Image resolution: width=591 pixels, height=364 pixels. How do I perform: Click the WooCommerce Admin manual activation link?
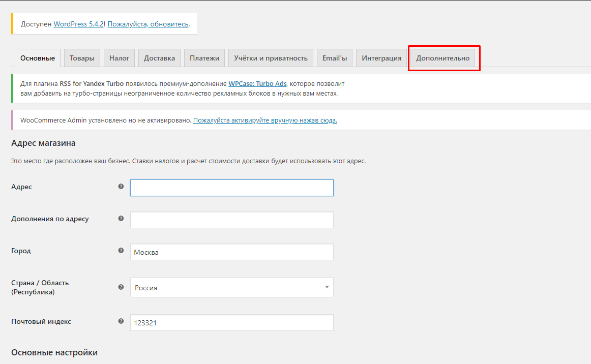click(x=265, y=120)
